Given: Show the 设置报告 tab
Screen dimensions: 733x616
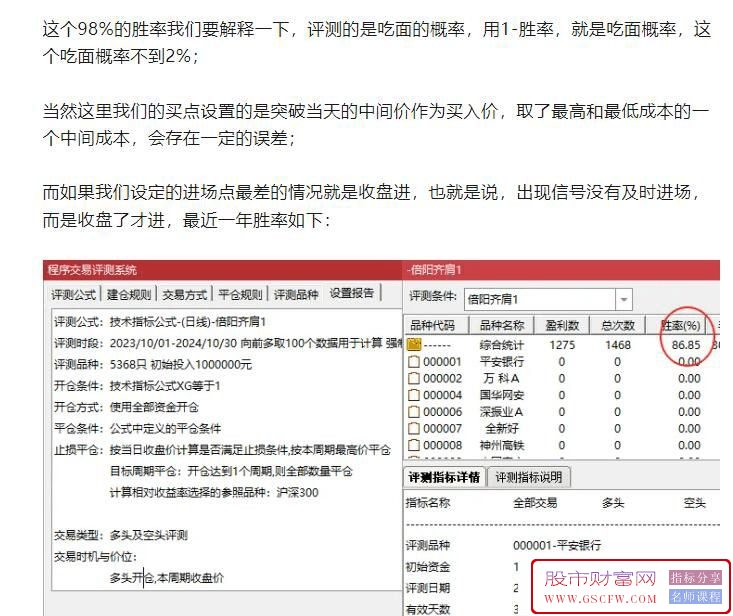Looking at the screenshot, I should 352,293.
